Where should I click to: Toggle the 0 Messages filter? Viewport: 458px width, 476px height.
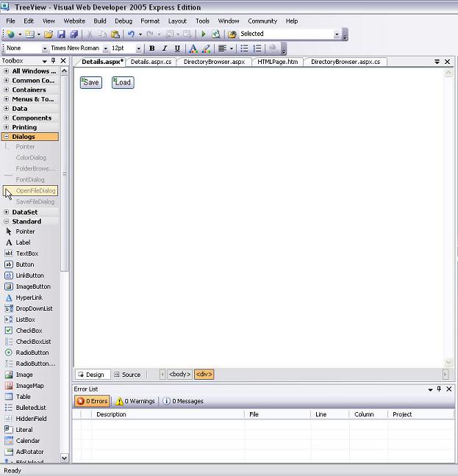183,401
